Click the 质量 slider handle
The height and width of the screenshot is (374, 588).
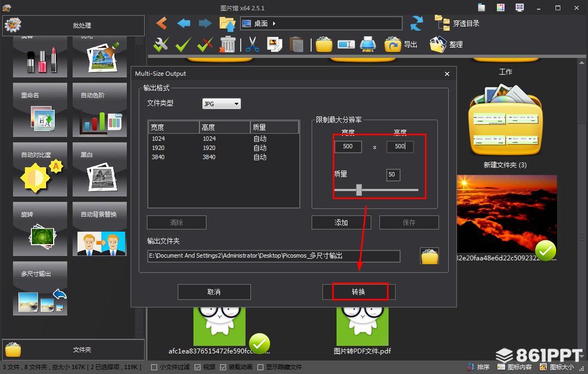click(x=359, y=190)
